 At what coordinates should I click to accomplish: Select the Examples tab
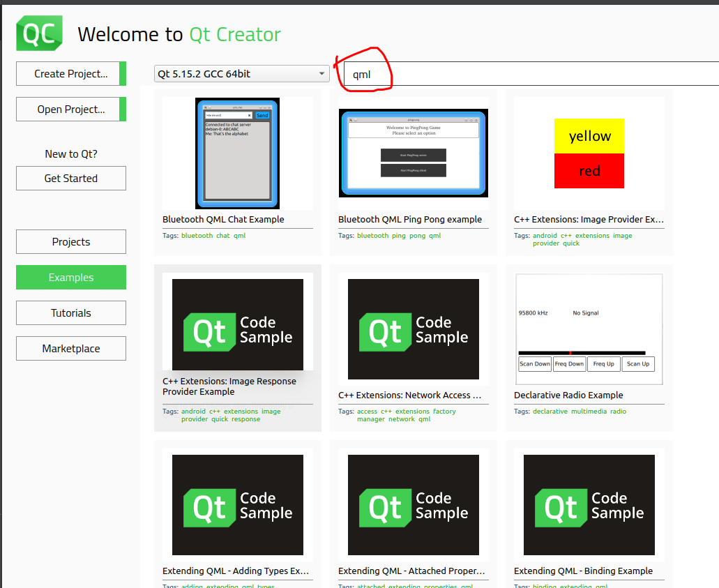coord(71,278)
